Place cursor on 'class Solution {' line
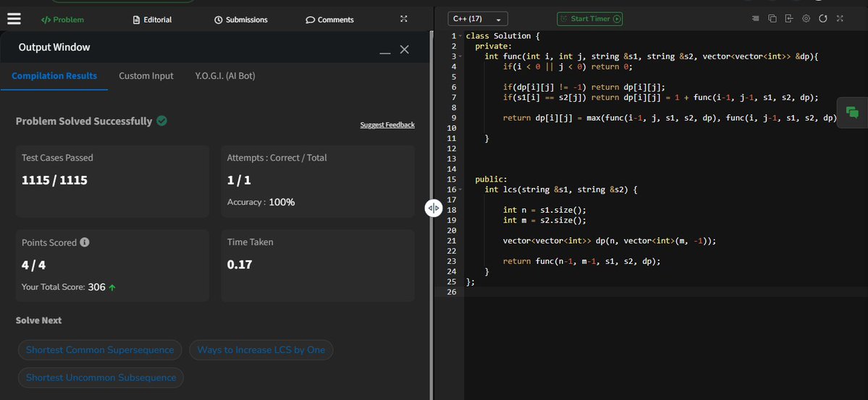This screenshot has width=868, height=400. [x=502, y=36]
